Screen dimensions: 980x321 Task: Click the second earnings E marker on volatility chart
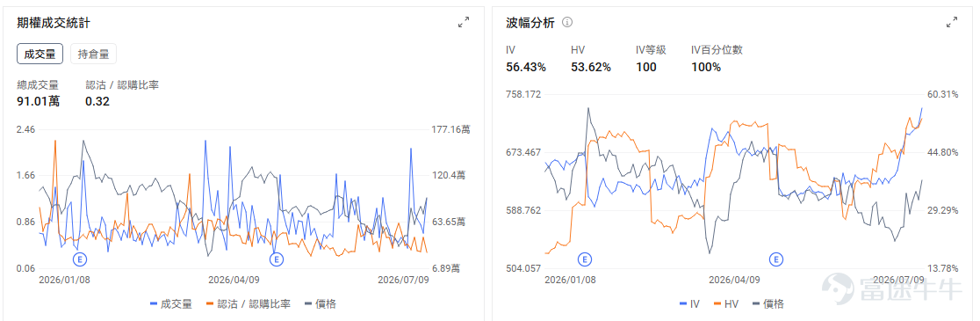click(x=776, y=259)
